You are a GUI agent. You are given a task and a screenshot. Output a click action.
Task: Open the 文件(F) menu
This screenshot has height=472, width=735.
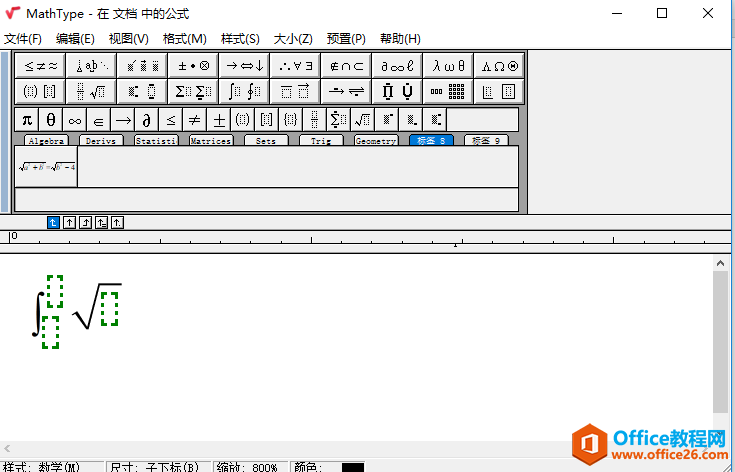tap(23, 39)
